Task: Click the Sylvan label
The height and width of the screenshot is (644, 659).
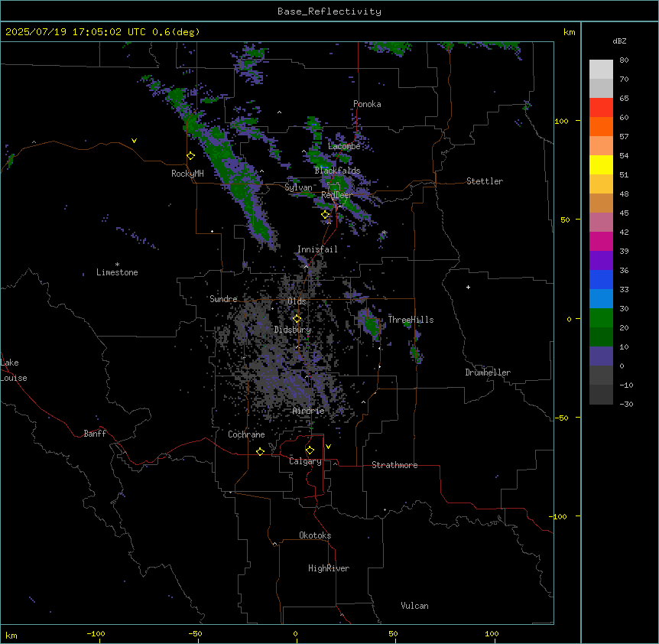Action: click(x=298, y=187)
